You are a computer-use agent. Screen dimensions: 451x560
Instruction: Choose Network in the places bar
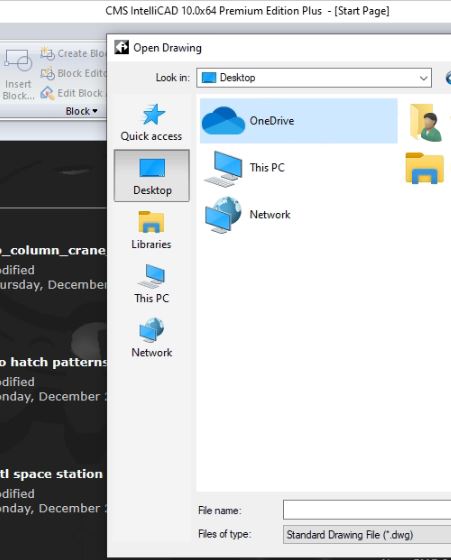(x=151, y=338)
